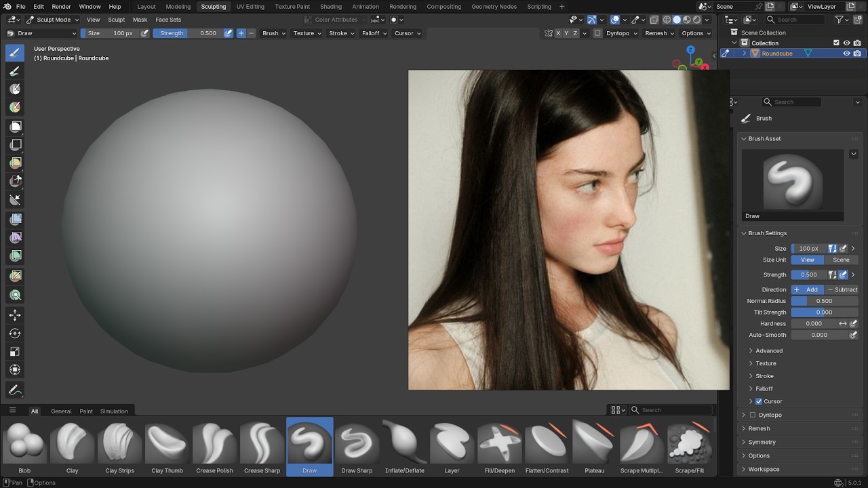Screen dimensions: 868x488
Task: Open the Sculpt Mode dropdown
Action: [x=53, y=20]
